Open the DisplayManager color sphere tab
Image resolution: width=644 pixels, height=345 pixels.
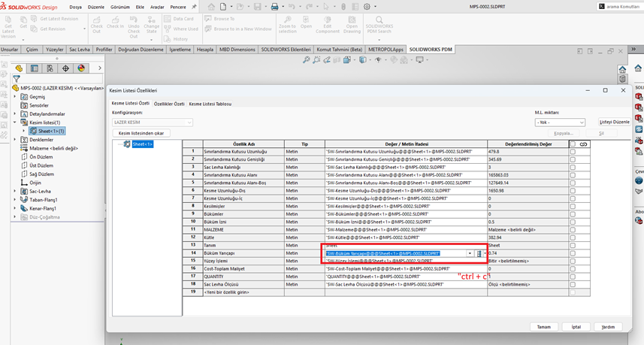pos(82,68)
